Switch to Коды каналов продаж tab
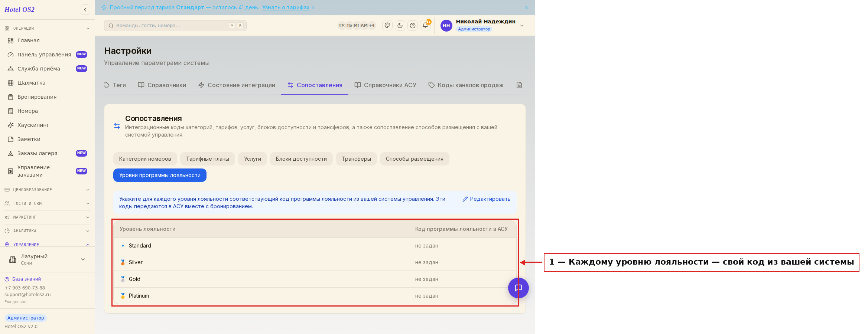Image resolution: width=868 pixels, height=334 pixels. click(x=466, y=85)
